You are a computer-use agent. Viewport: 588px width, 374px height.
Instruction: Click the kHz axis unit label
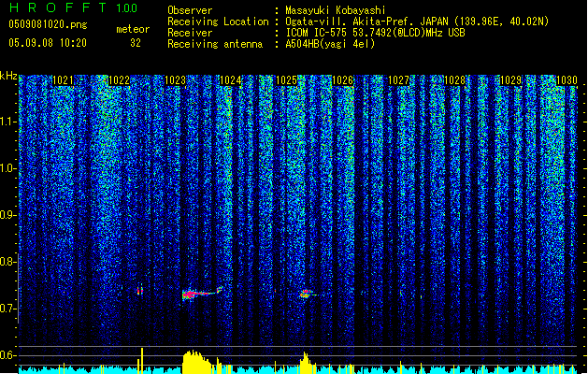point(8,76)
